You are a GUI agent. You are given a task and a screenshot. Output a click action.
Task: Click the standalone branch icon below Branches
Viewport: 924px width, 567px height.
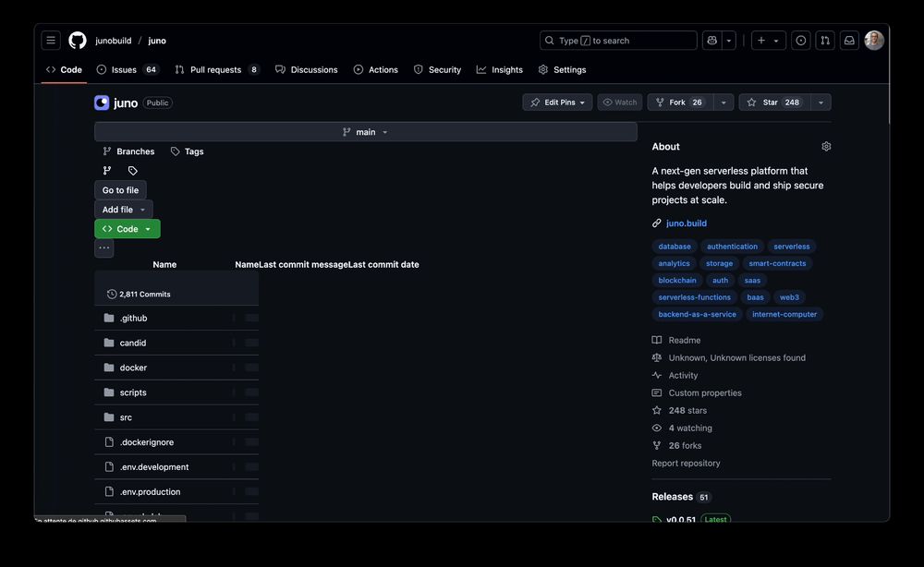coord(106,171)
